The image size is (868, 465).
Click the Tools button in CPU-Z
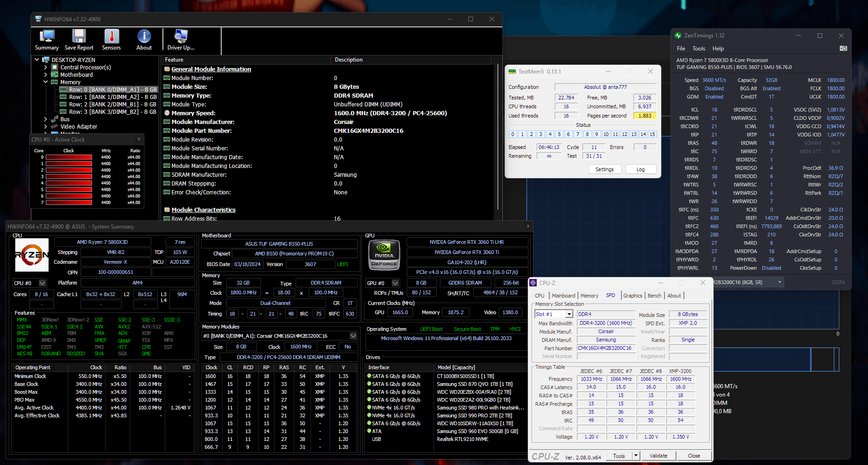(x=619, y=456)
